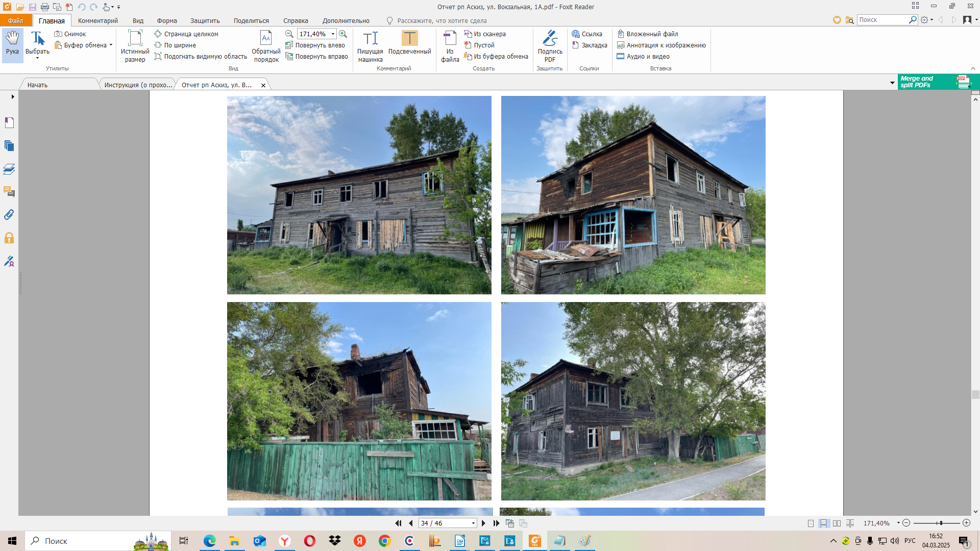Go to the last page

pos(496,523)
